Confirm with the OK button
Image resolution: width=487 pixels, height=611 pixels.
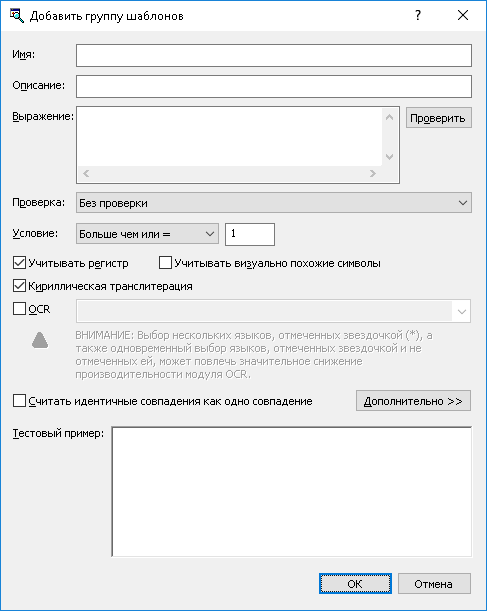(355, 584)
